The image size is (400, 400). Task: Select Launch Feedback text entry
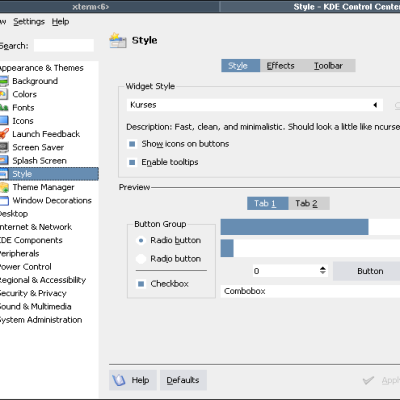tap(46, 134)
